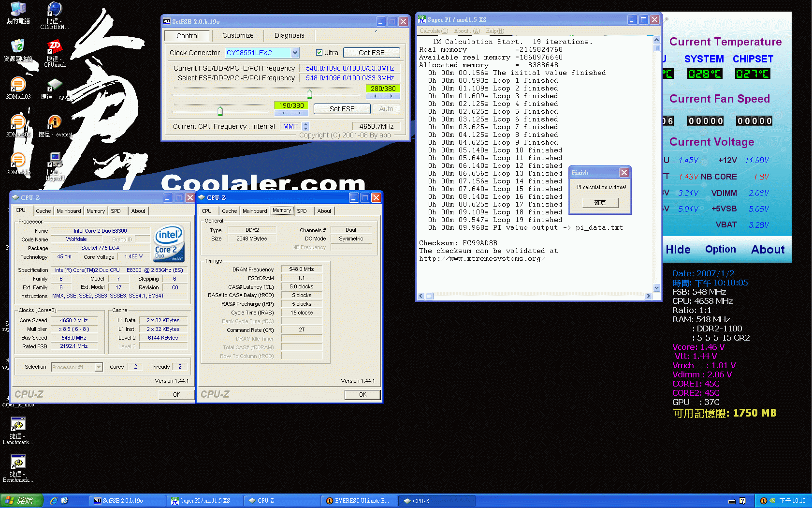This screenshot has height=508, width=812.
Task: Switch to SetFSB in the taskbar
Action: pyautogui.click(x=127, y=501)
